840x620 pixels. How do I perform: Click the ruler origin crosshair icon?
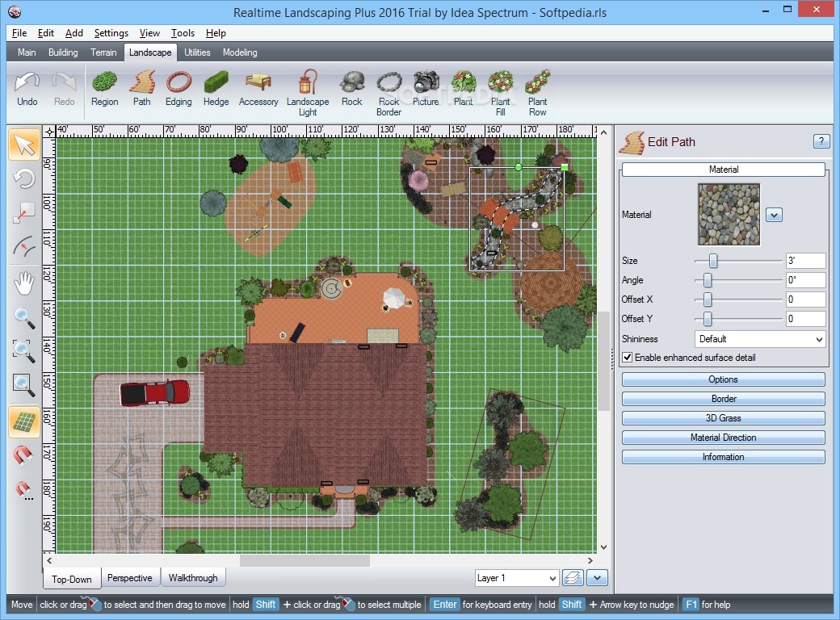tap(49, 132)
